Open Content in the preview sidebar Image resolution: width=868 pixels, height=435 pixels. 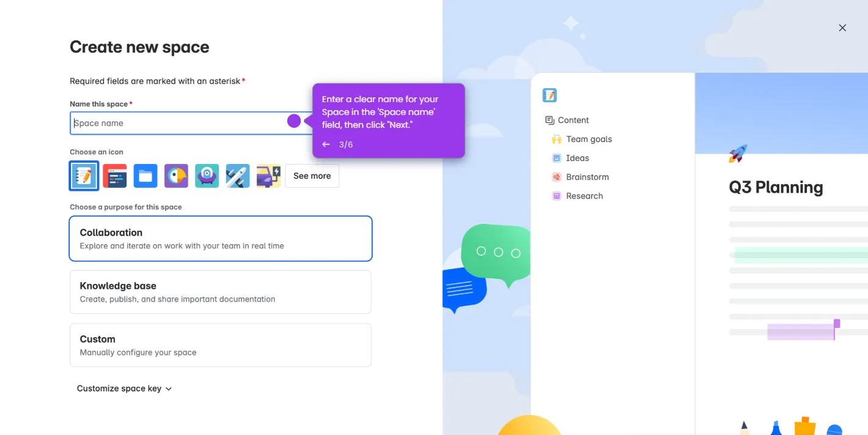[x=567, y=121]
